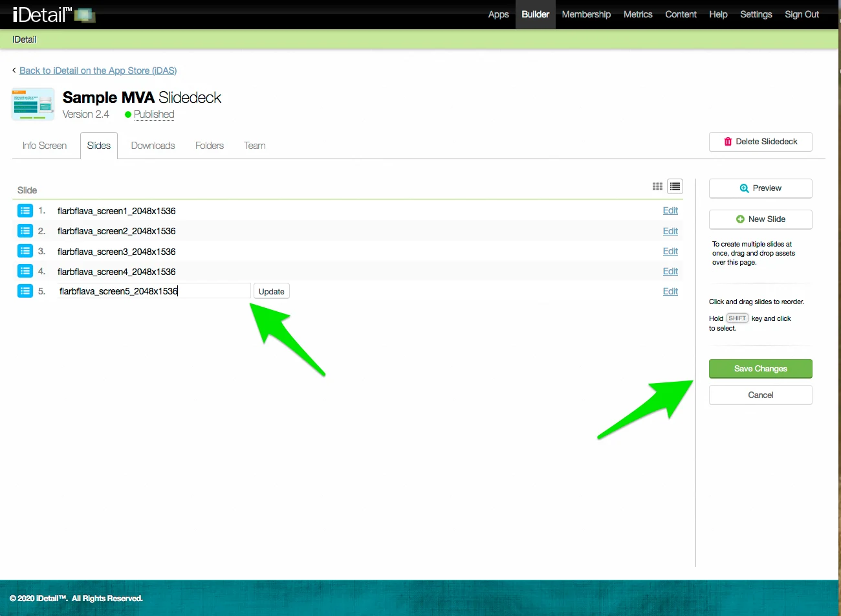Cancel the slide changes
The width and height of the screenshot is (841, 616).
tap(761, 395)
